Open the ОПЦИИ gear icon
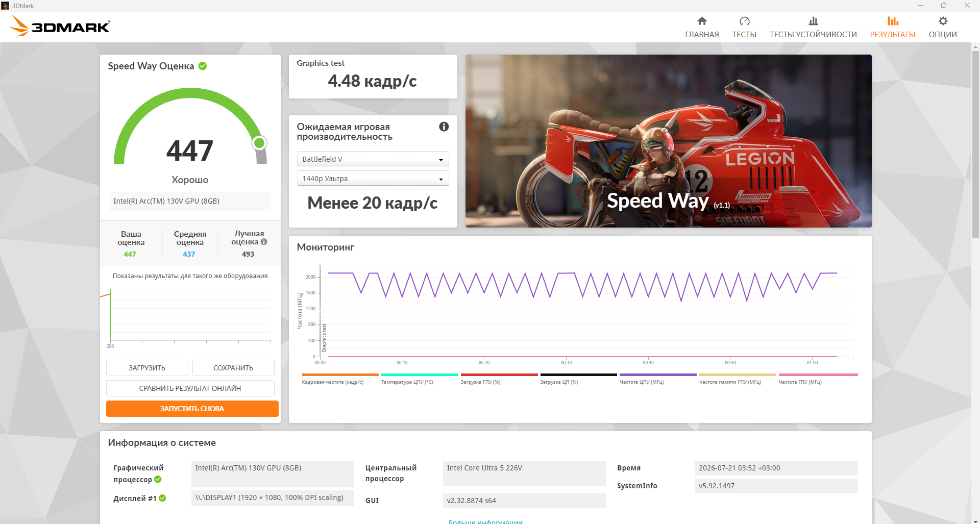This screenshot has height=524, width=980. (943, 21)
